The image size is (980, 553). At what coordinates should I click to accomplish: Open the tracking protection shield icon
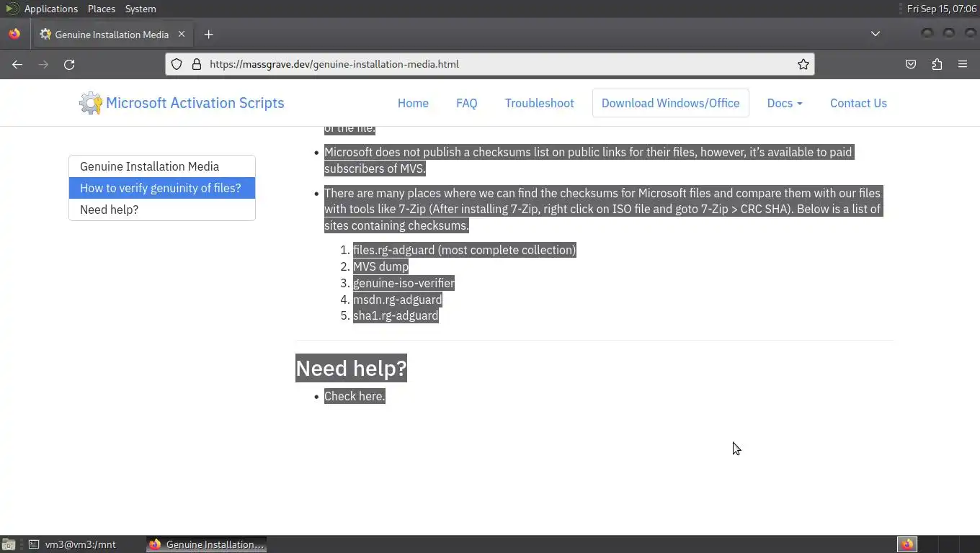(177, 64)
